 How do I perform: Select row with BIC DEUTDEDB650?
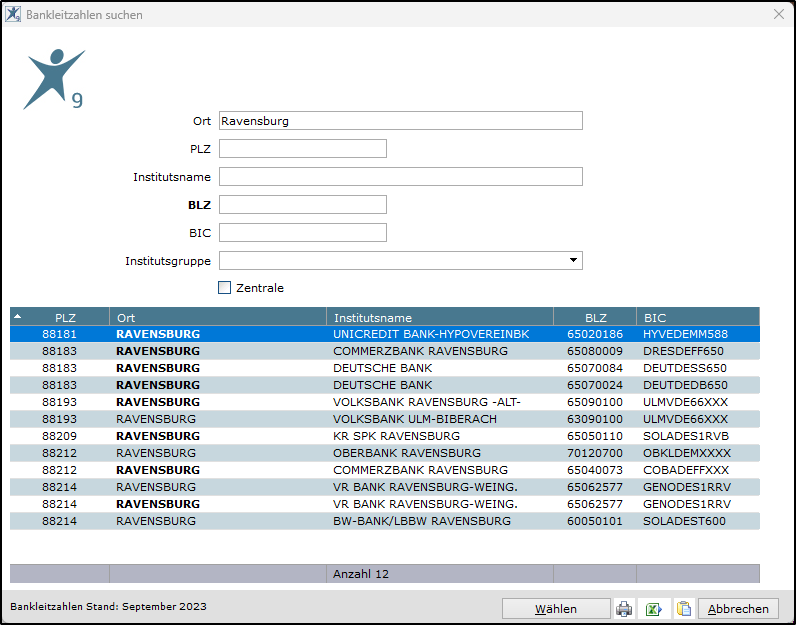385,385
